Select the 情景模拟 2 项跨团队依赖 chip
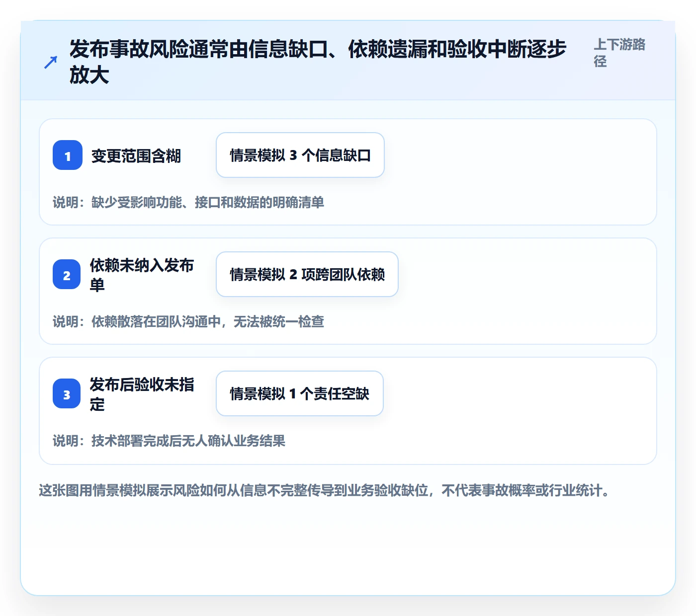The image size is (696, 616). 307,274
